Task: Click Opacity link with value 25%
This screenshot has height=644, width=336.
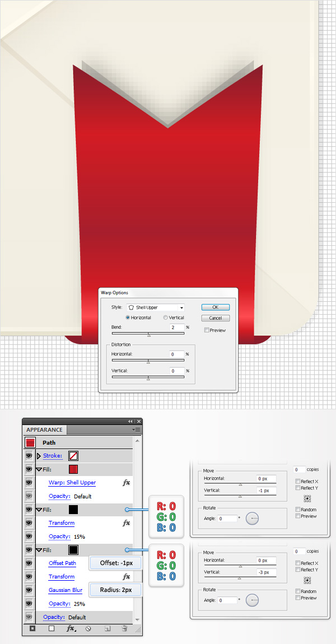Action: (59, 604)
